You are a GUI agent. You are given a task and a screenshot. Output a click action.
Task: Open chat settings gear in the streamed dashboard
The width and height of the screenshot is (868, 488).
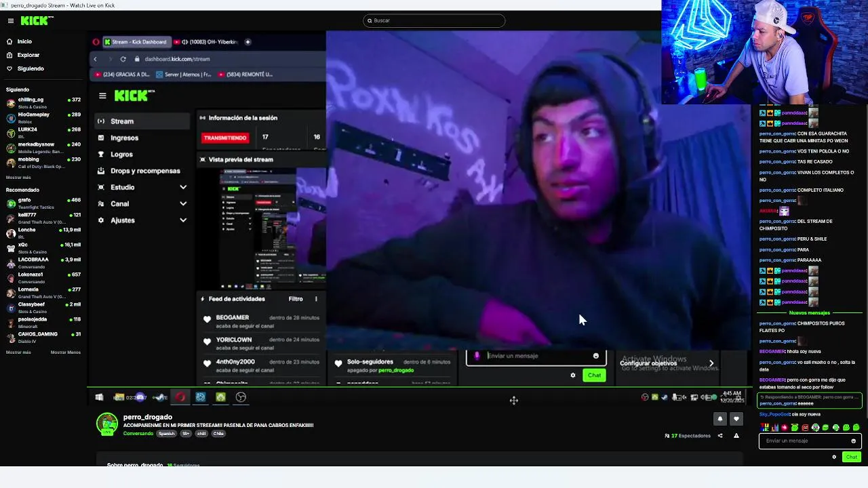point(573,375)
